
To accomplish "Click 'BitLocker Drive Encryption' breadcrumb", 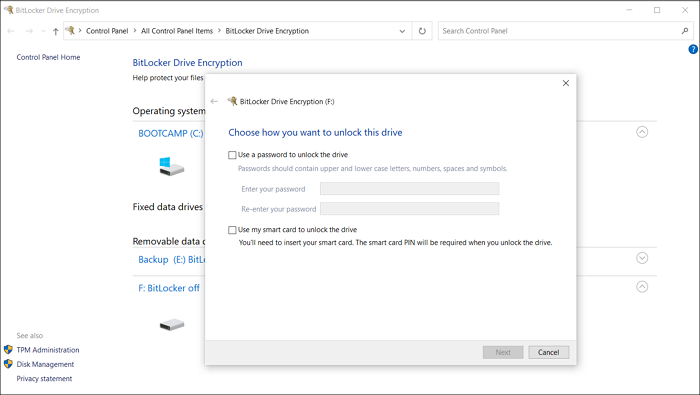I will point(267,31).
